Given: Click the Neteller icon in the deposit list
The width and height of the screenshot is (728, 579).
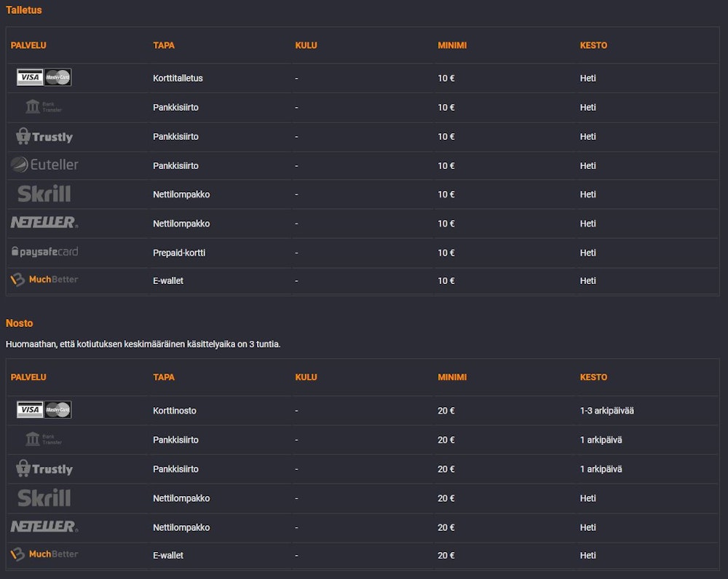Looking at the screenshot, I should coord(44,223).
